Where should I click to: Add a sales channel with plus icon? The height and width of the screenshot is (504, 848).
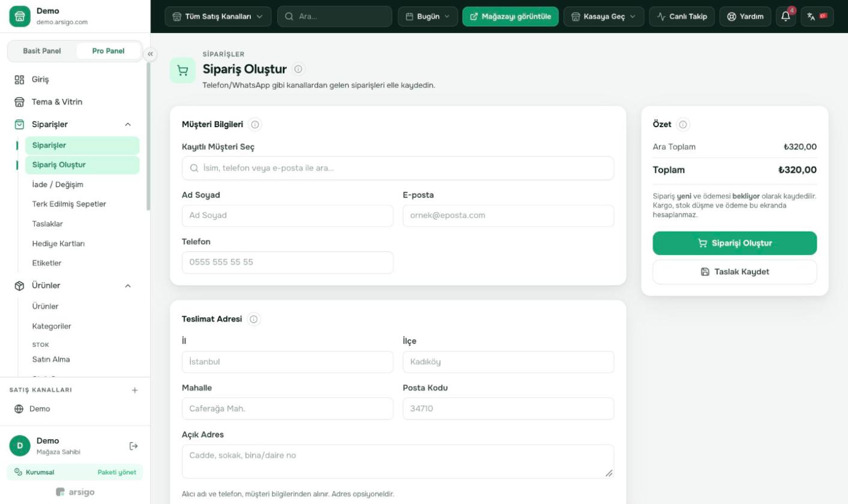134,390
